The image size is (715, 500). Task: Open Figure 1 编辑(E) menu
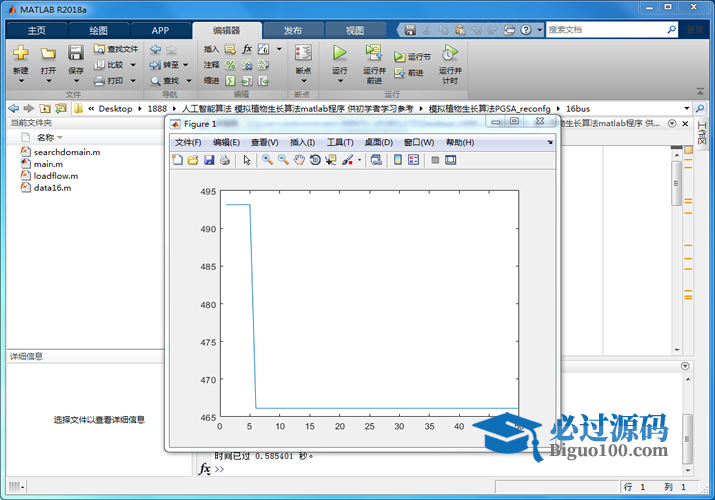coord(226,143)
